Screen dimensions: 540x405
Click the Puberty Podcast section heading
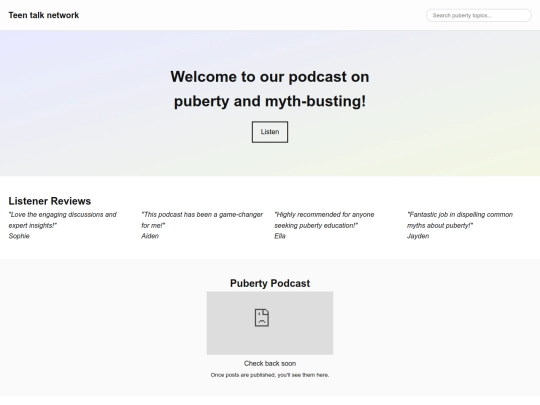click(270, 283)
